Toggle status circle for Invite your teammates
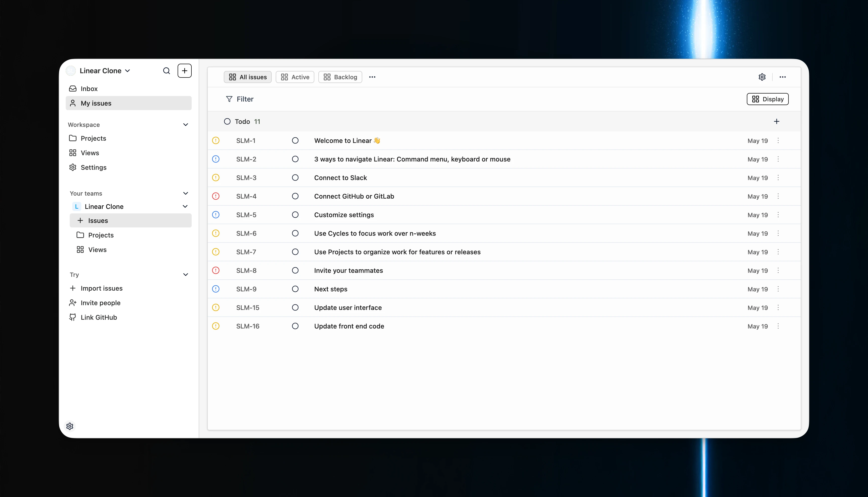868x497 pixels. 295,270
